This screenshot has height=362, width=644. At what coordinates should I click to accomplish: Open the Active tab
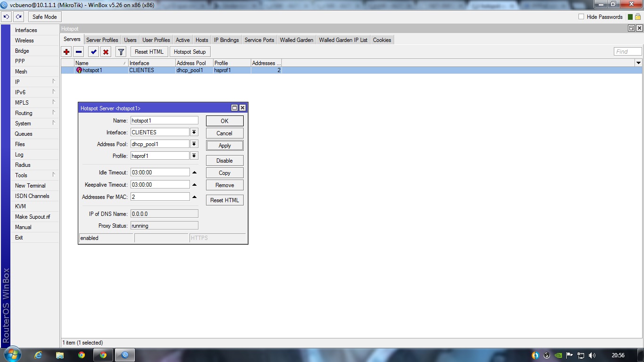[182, 40]
